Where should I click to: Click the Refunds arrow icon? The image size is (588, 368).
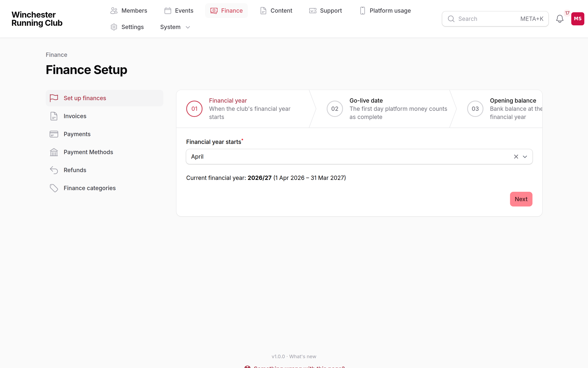tap(54, 170)
